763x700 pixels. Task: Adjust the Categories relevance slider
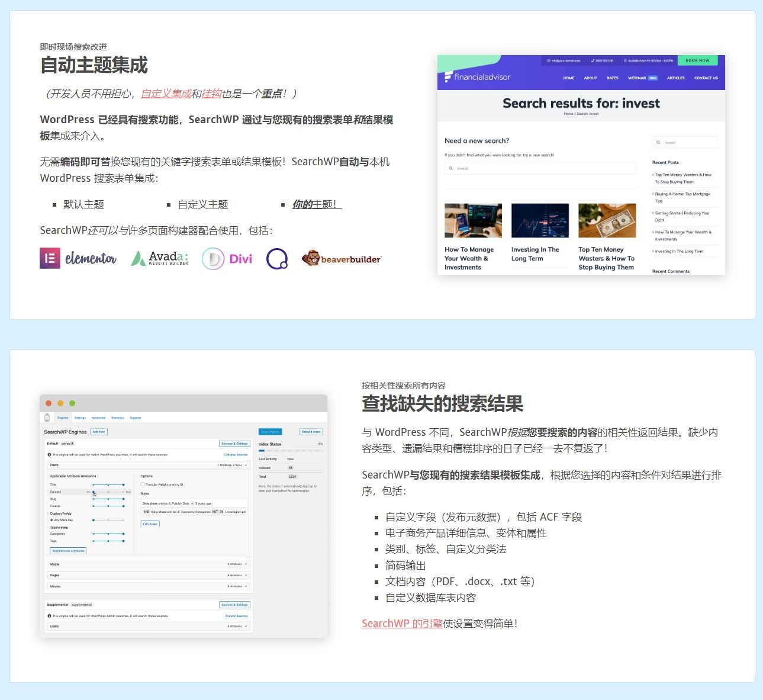(x=108, y=534)
